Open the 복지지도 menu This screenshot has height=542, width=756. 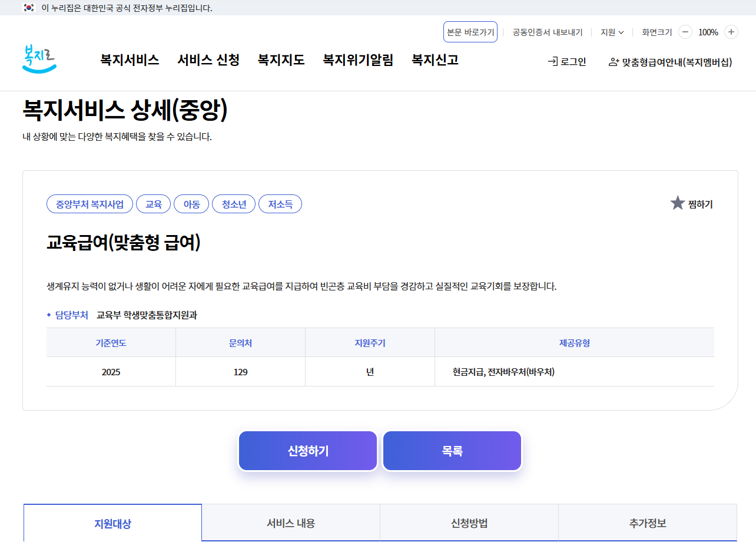click(281, 60)
